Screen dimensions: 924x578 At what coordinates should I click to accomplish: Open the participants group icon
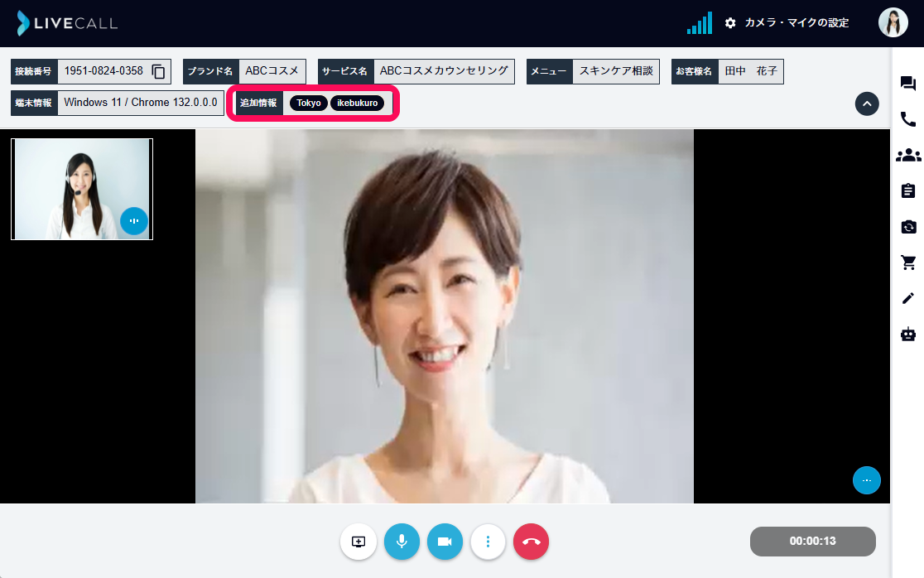coord(908,155)
